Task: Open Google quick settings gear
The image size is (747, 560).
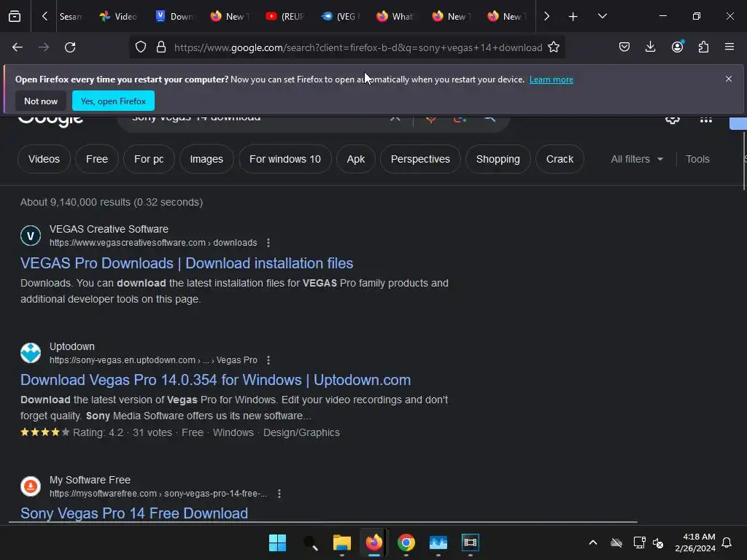Action: pyautogui.click(x=672, y=119)
